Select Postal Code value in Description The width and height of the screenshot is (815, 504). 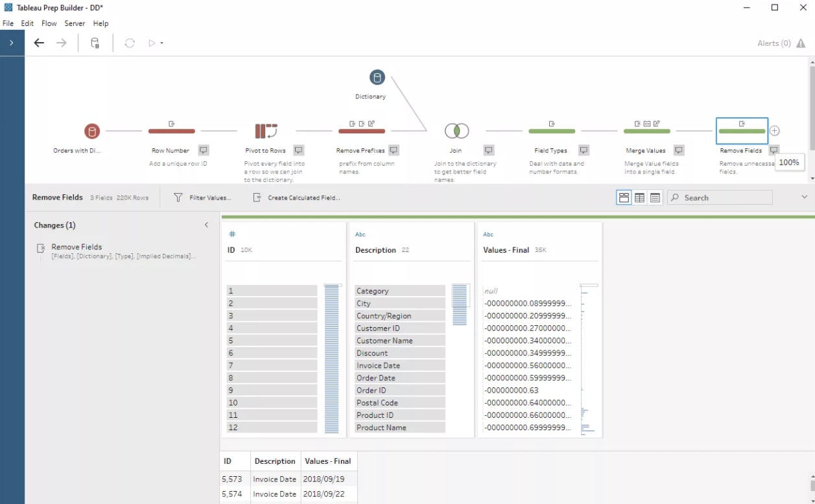coord(400,403)
